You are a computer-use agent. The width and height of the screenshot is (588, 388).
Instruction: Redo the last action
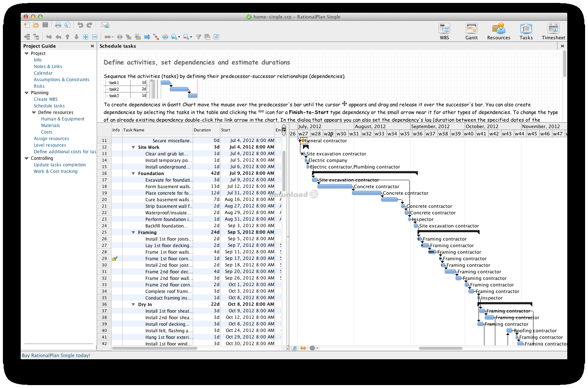[89, 25]
